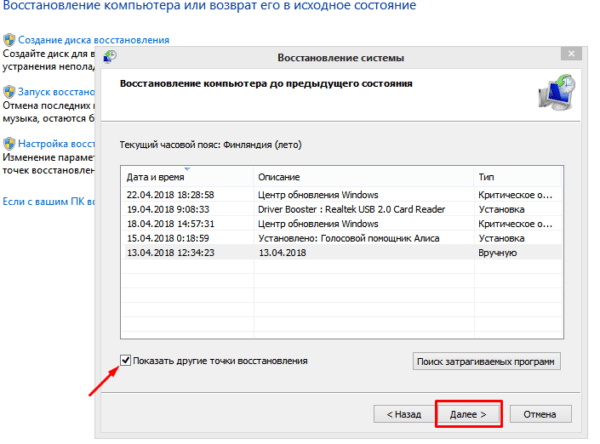Click Описание cell reading 13.04.2018
Image resolution: width=600 pixels, height=444 pixels.
282,253
